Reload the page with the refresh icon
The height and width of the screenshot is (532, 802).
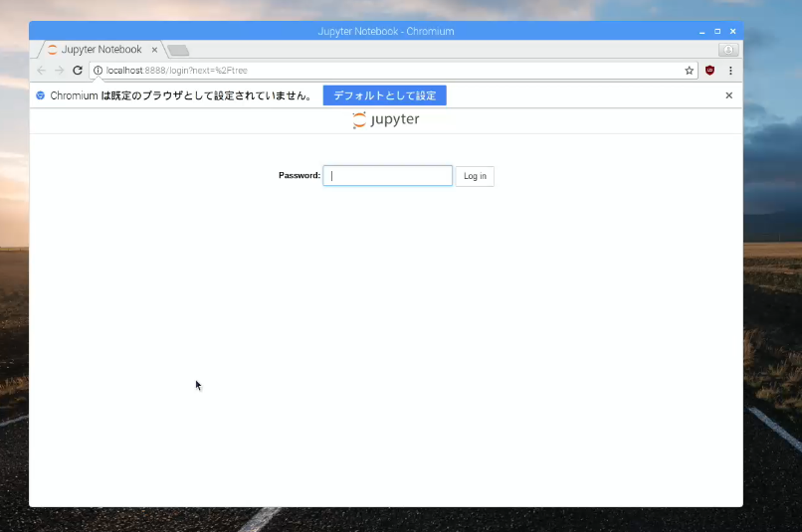(x=78, y=70)
